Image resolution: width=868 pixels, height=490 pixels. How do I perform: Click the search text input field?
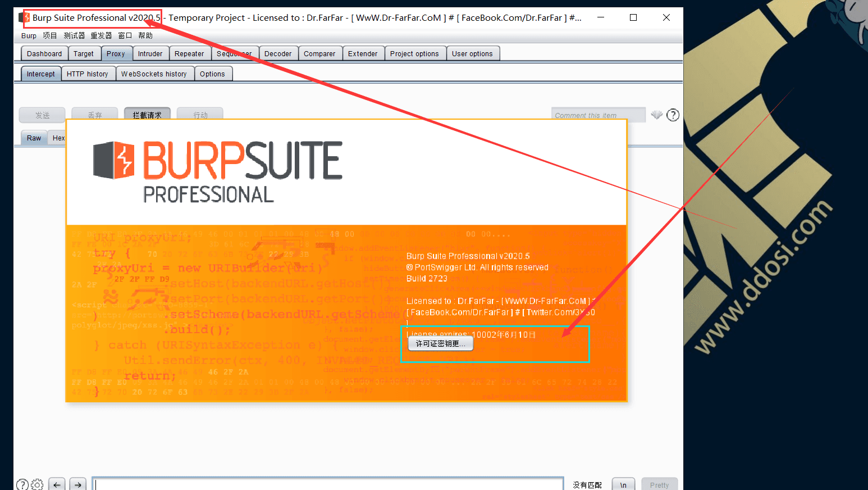(x=328, y=484)
